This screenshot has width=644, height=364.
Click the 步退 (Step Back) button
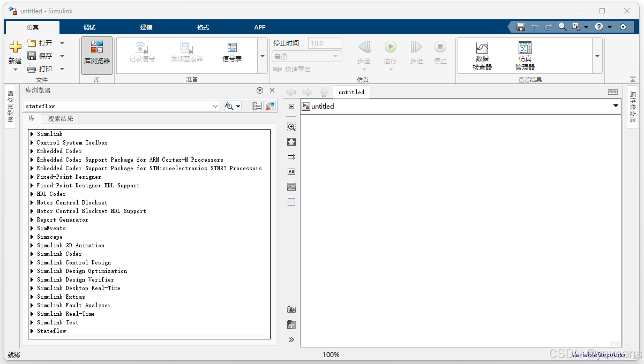click(364, 52)
